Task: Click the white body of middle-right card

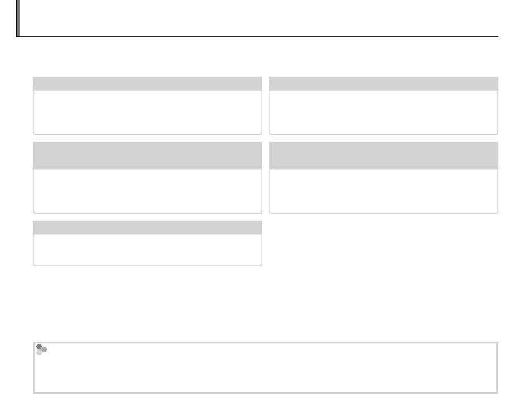Action: click(x=383, y=191)
